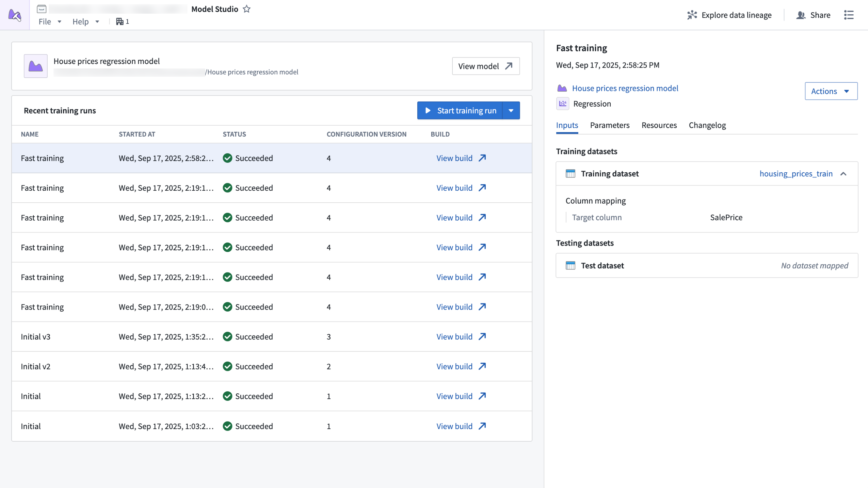Click the Test dataset table icon
Image resolution: width=868 pixels, height=488 pixels.
coord(570,265)
